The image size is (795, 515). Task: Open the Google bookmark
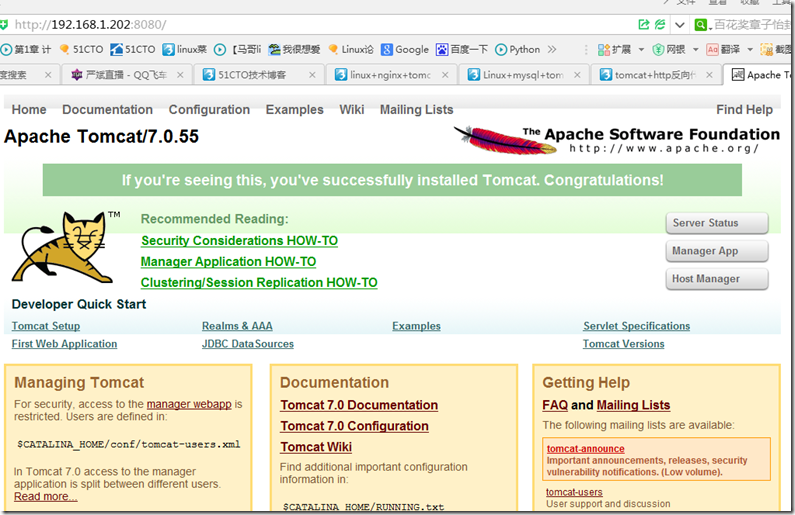pyautogui.click(x=405, y=49)
